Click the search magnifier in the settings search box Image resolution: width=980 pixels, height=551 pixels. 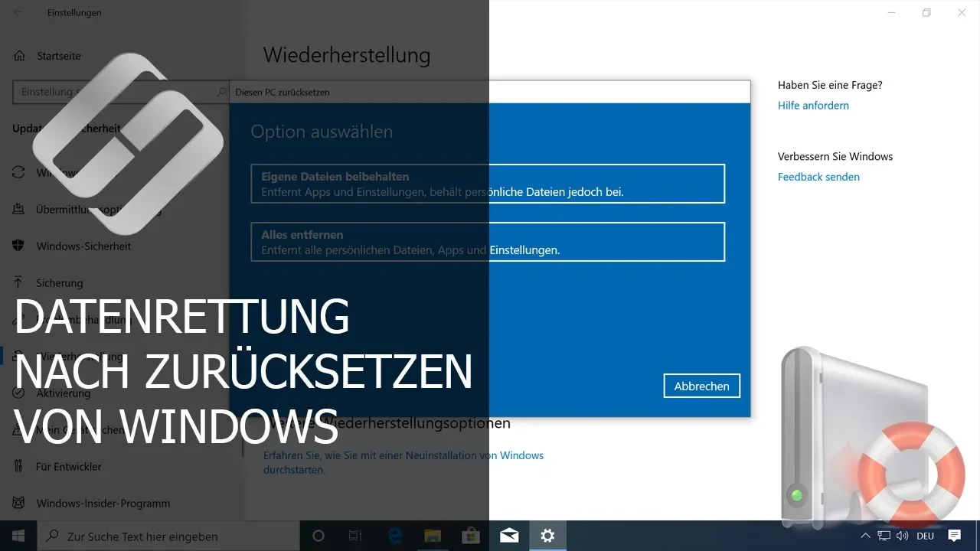pos(222,92)
